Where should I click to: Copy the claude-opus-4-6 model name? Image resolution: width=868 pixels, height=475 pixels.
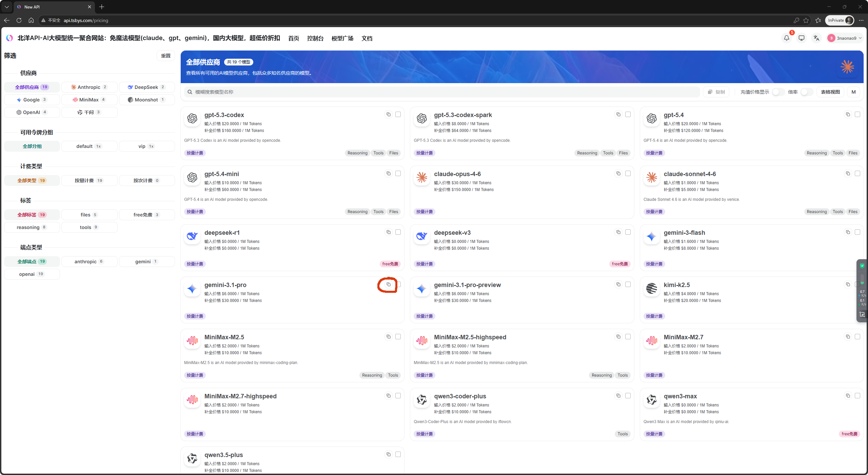click(618, 174)
